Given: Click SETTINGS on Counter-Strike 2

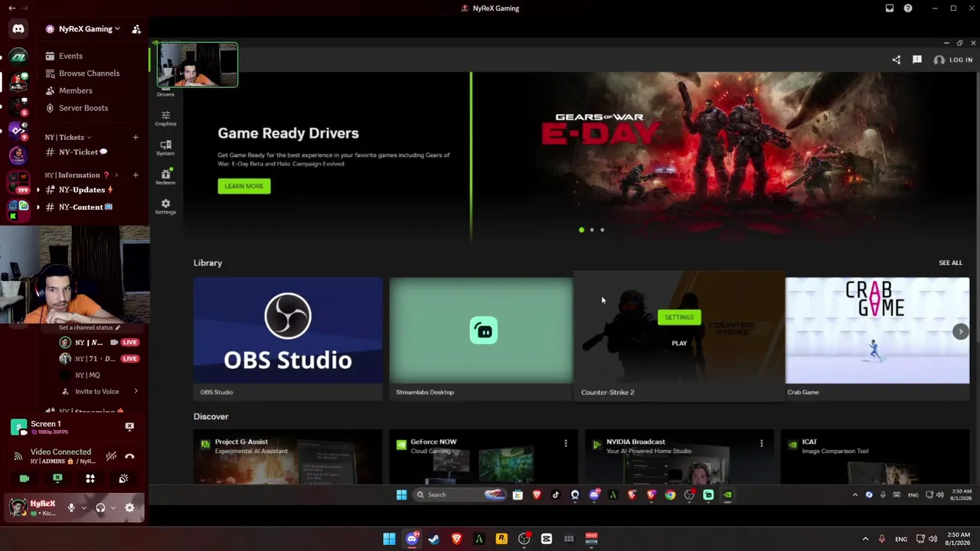Looking at the screenshot, I should click(679, 318).
